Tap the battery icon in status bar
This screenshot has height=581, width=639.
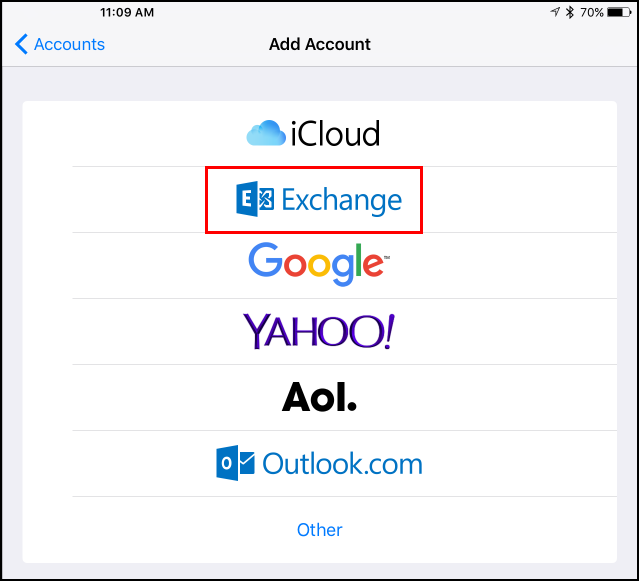point(619,12)
